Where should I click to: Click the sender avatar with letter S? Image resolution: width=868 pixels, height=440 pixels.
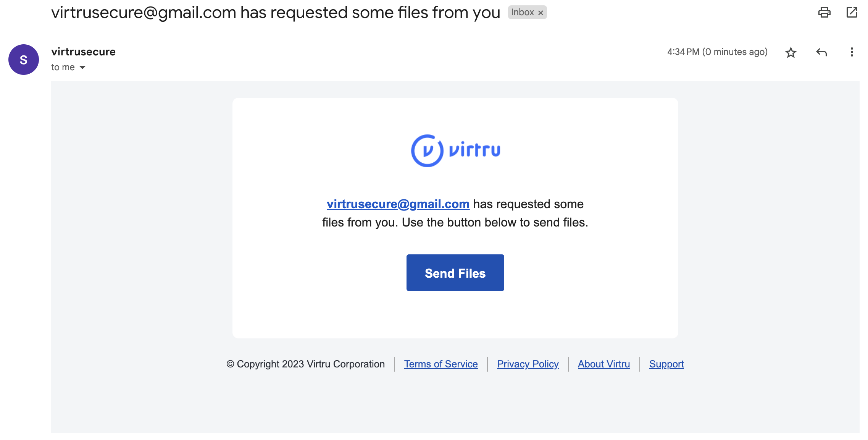[24, 60]
